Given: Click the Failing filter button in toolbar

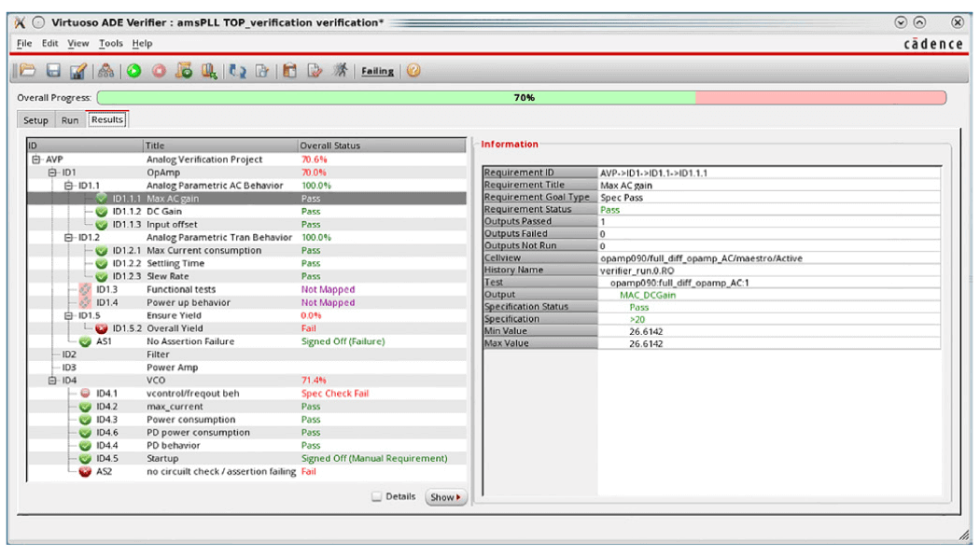Looking at the screenshot, I should coord(377,71).
